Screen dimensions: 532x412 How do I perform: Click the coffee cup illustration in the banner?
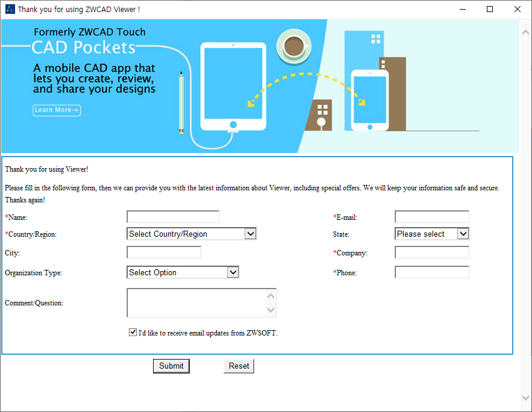click(294, 46)
